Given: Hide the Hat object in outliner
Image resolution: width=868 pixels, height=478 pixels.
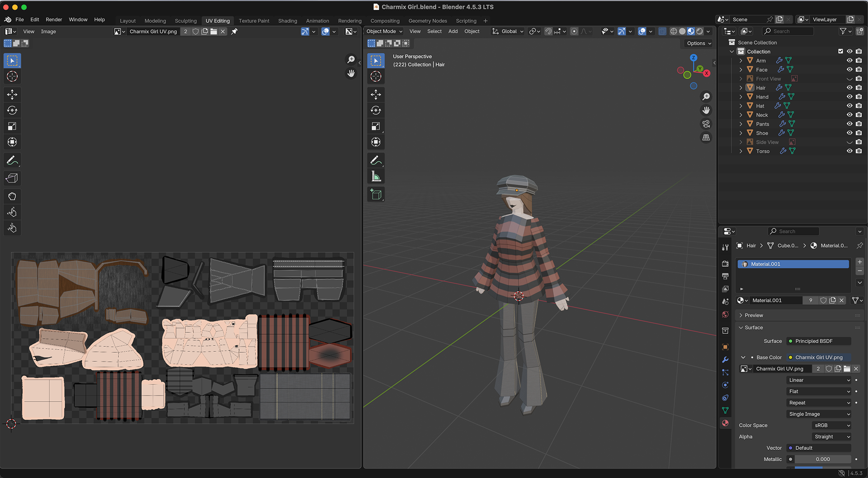Looking at the screenshot, I should click(849, 106).
